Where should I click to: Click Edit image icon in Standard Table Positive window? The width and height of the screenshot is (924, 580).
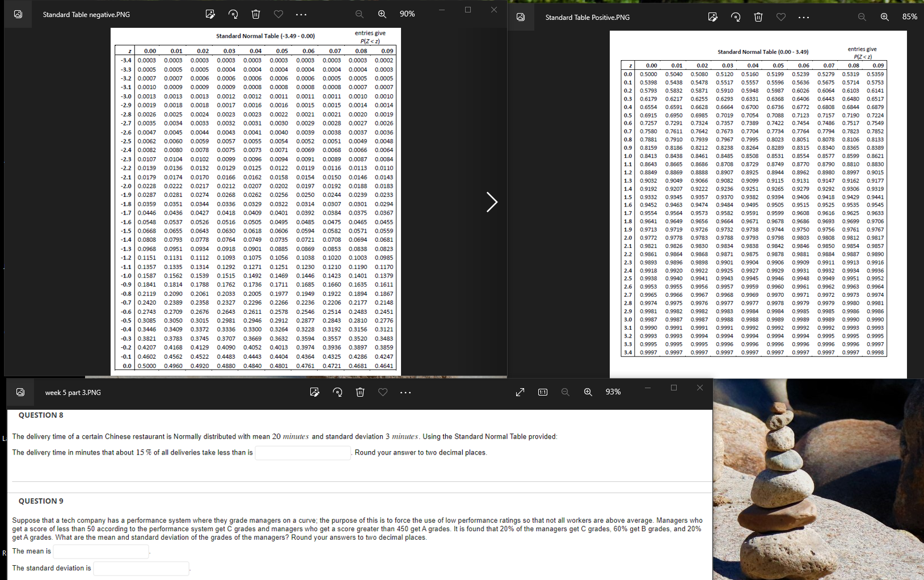point(713,17)
